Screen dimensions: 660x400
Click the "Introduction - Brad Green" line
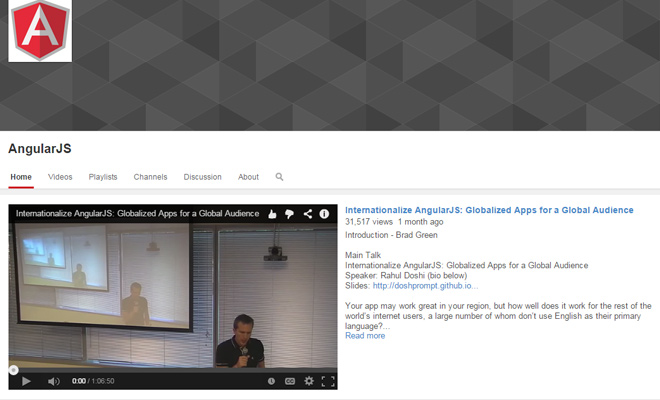391,235
